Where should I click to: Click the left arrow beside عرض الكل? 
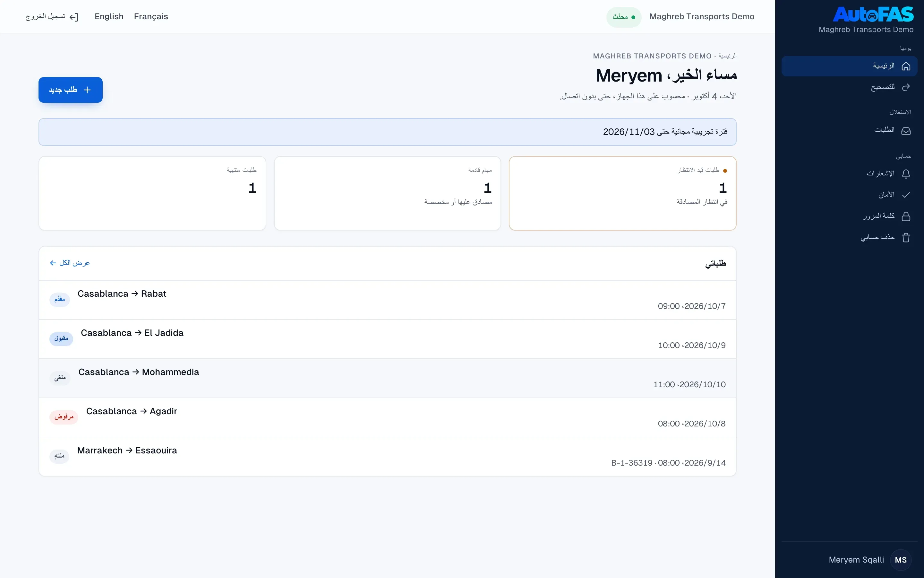[53, 263]
